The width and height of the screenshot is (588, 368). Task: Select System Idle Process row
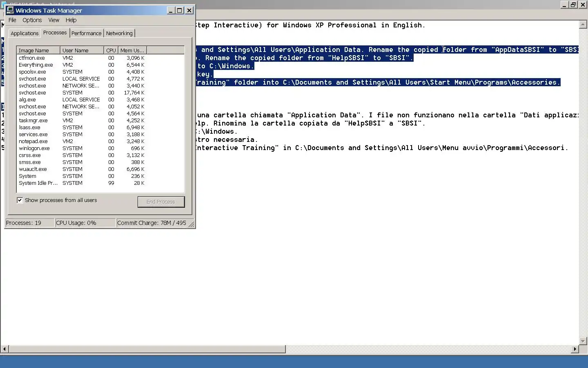tap(82, 183)
